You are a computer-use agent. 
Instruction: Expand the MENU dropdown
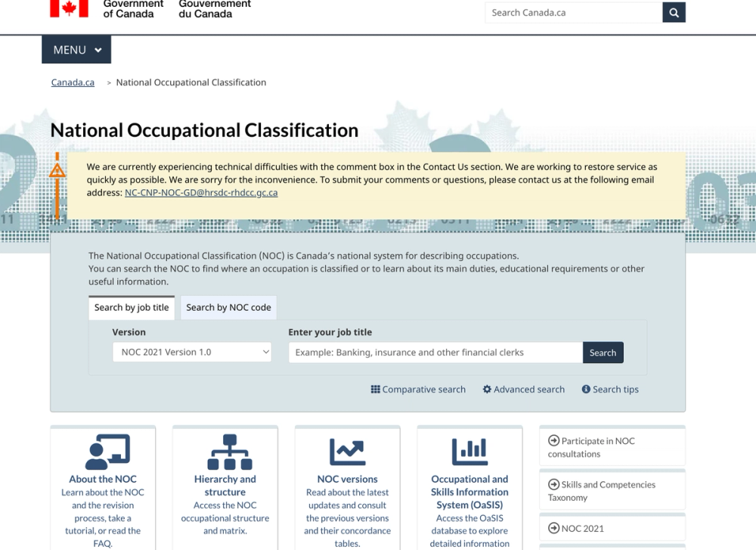(x=76, y=50)
